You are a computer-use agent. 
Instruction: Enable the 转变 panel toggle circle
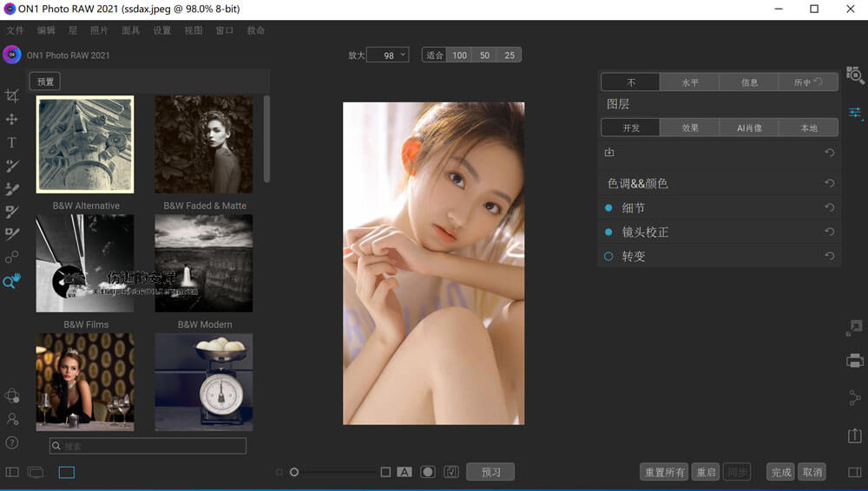point(608,257)
